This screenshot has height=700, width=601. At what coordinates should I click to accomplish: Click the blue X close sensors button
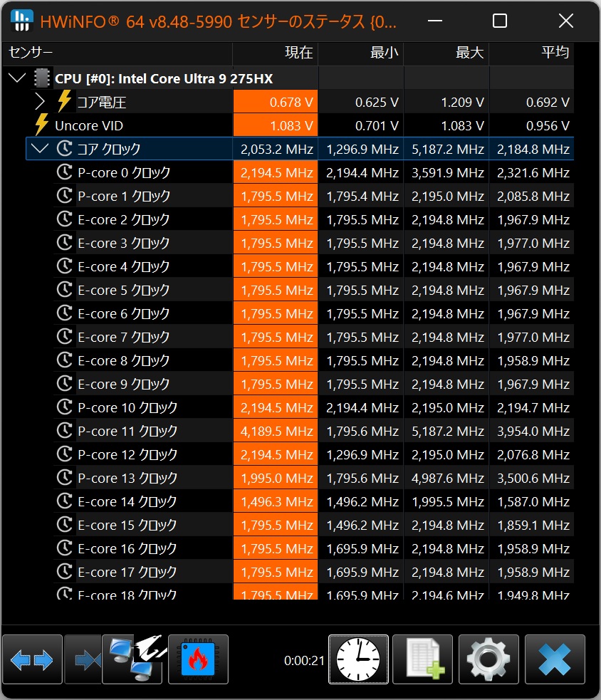click(x=555, y=659)
